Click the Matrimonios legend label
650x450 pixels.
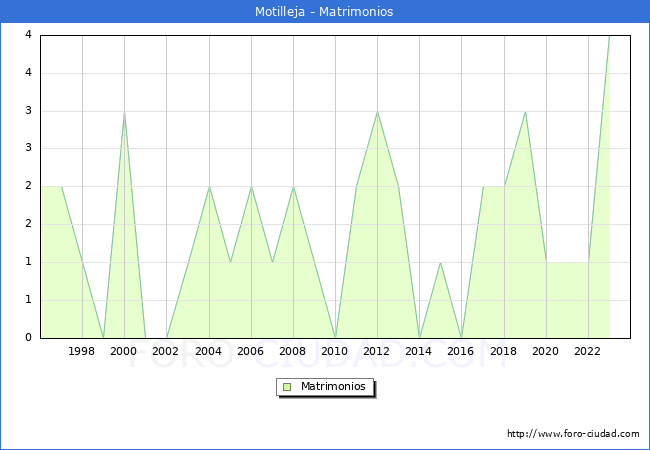coord(333,387)
